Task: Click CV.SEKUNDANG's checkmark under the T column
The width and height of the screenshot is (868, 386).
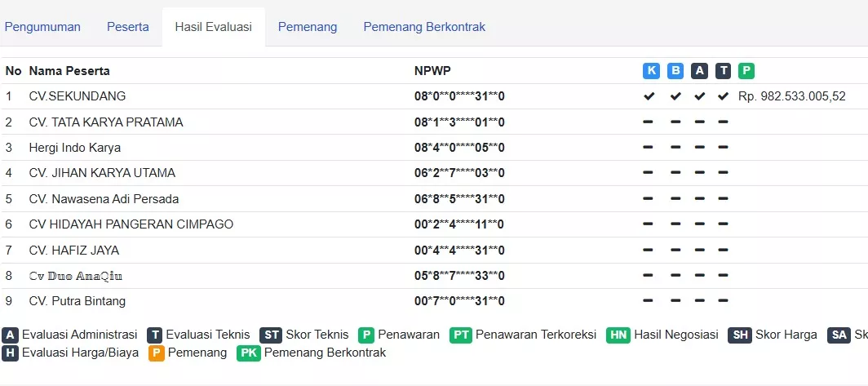Action: click(723, 96)
